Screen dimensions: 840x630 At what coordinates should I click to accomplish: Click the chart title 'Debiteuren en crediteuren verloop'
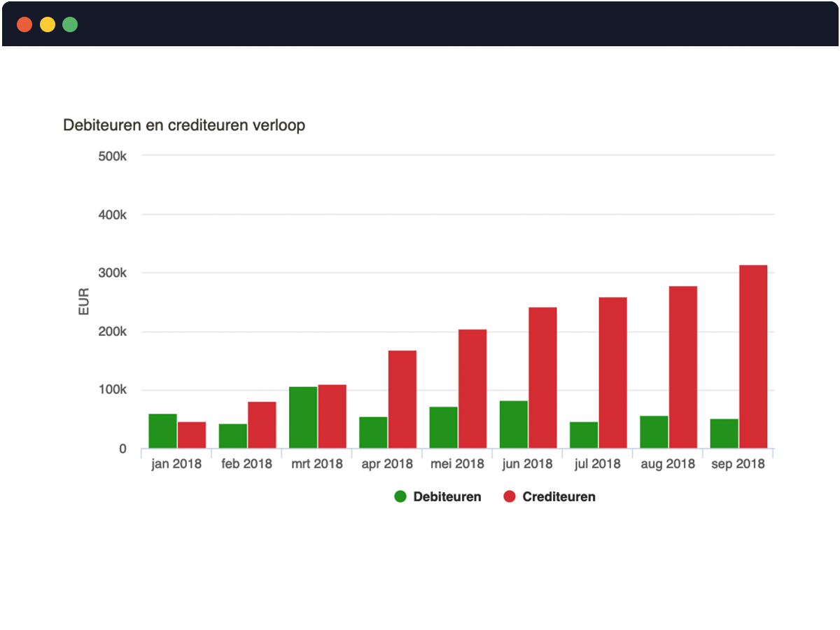click(184, 125)
